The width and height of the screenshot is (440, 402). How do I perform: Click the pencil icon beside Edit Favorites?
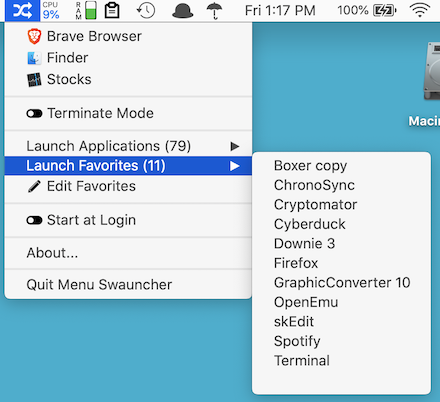[x=34, y=186]
